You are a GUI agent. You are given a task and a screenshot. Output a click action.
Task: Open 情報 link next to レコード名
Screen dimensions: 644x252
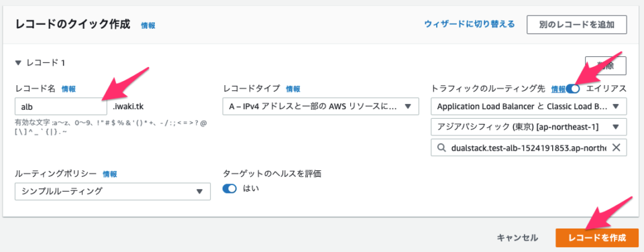68,88
